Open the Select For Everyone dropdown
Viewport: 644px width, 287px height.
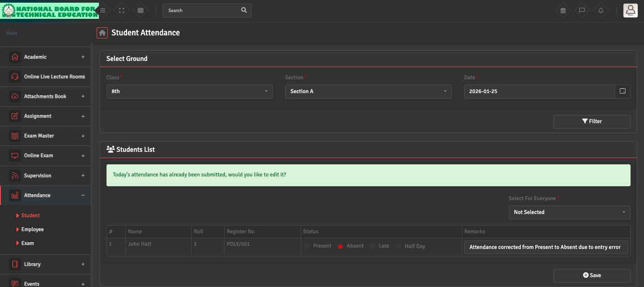click(x=569, y=212)
